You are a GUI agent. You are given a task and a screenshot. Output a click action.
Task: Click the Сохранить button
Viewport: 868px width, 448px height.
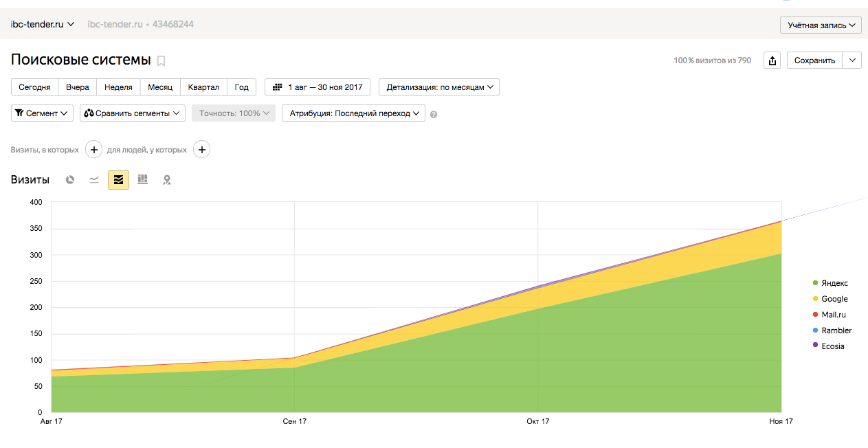click(814, 60)
